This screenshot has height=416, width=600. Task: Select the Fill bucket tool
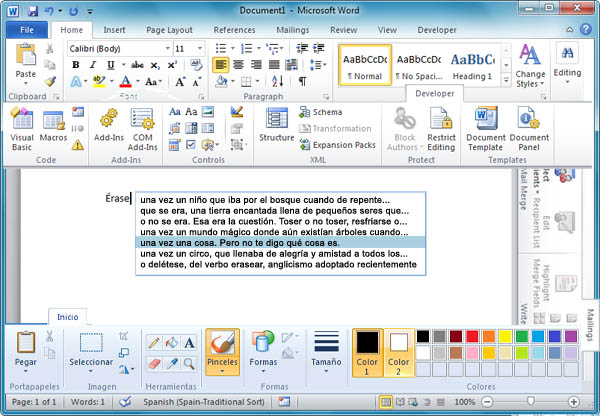tap(171, 343)
